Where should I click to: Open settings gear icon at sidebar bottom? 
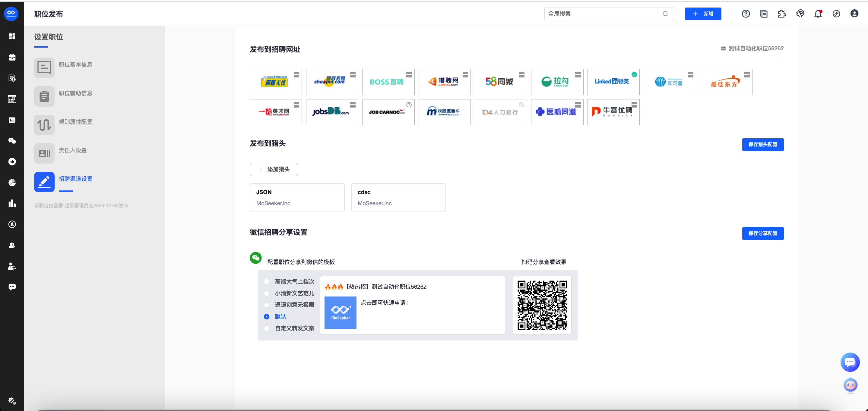(12, 400)
